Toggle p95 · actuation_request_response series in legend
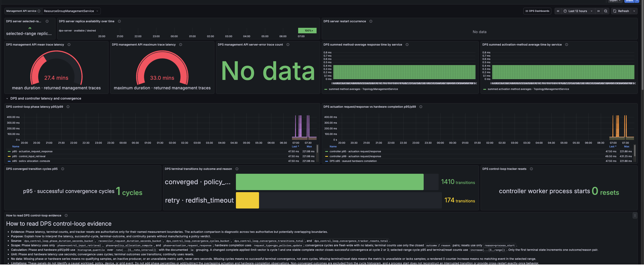This screenshot has width=644, height=269. [32, 151]
